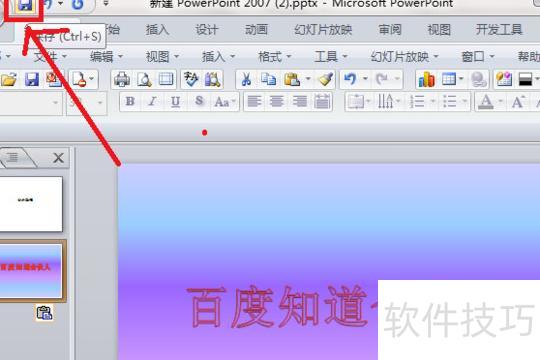The width and height of the screenshot is (540, 360).
Task: Click the Cut scissors icon
Action: pyautogui.click(x=246, y=80)
